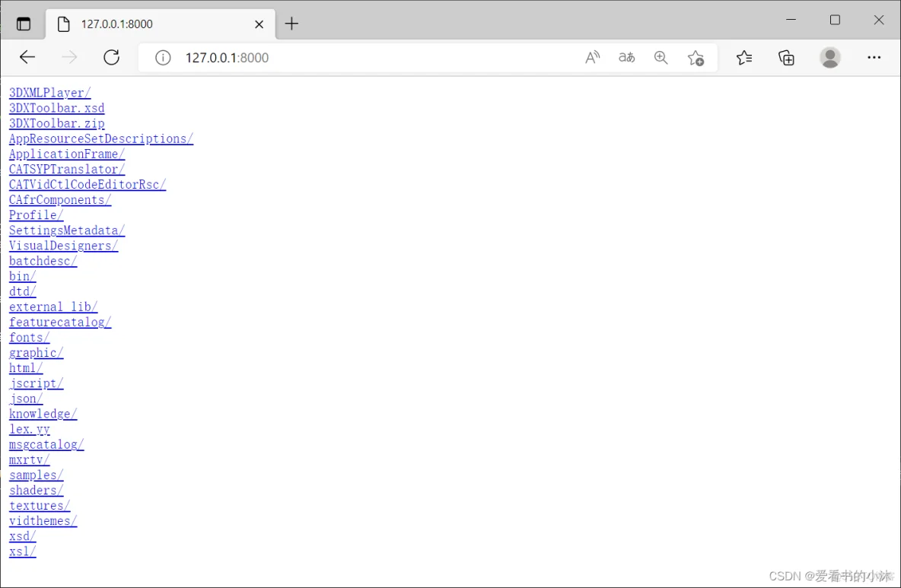This screenshot has height=588, width=901.
Task: Open the Zoom magnifier icon
Action: tap(661, 58)
